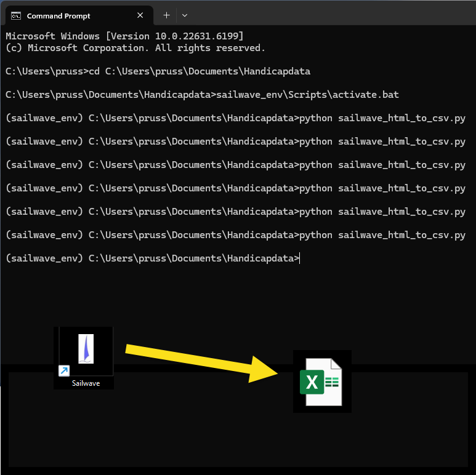This screenshot has height=475, width=476.
Task: Click the (sailwave_env) prefix on the active prompt
Action: click(44, 259)
